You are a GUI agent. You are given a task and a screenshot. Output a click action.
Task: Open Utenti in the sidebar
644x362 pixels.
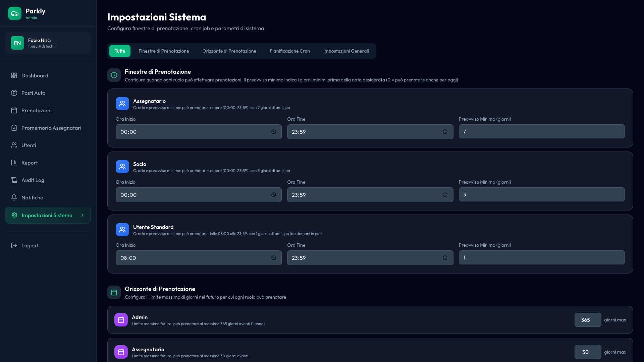29,145
